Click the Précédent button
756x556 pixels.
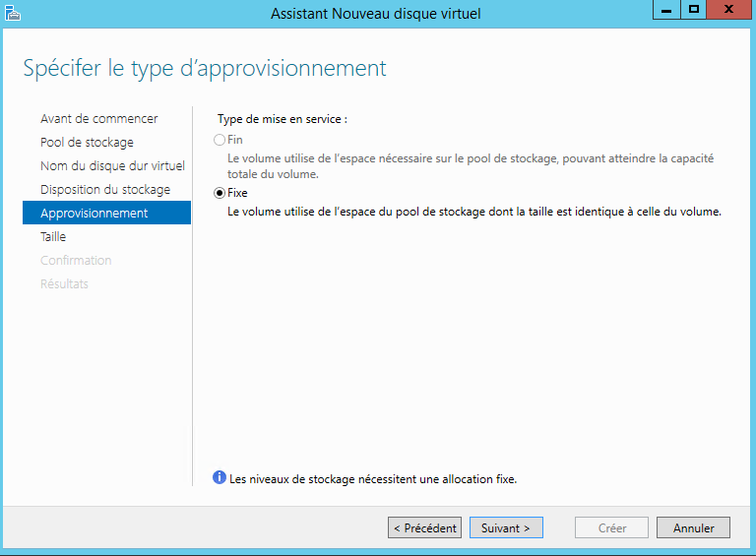coord(425,528)
